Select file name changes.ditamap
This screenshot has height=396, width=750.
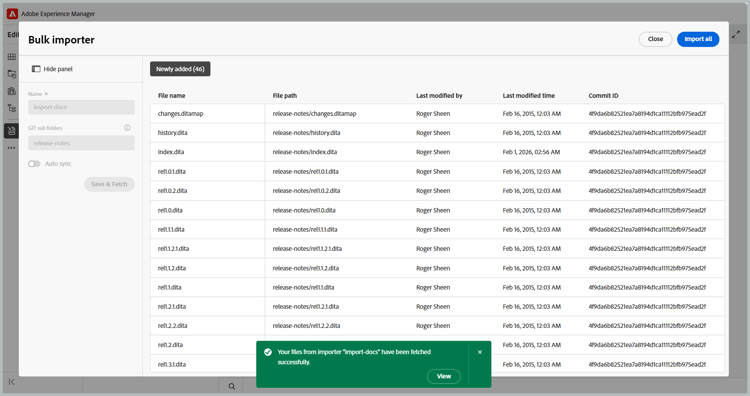pyautogui.click(x=180, y=114)
